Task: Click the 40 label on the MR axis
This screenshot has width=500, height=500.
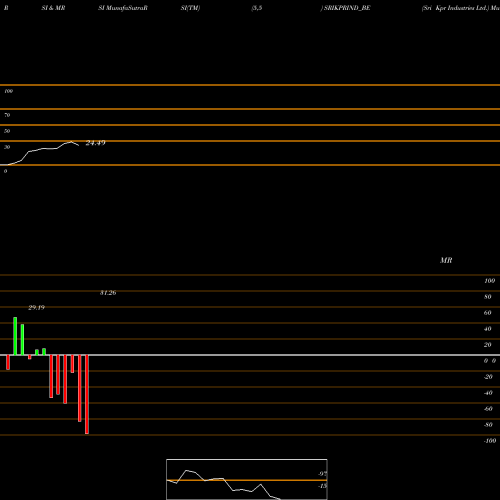Action: point(488,329)
